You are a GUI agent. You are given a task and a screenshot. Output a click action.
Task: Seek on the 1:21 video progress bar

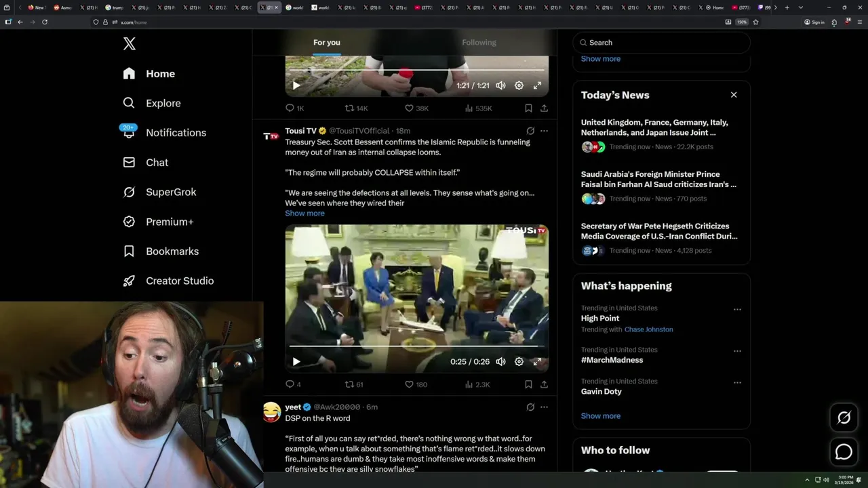point(416,70)
